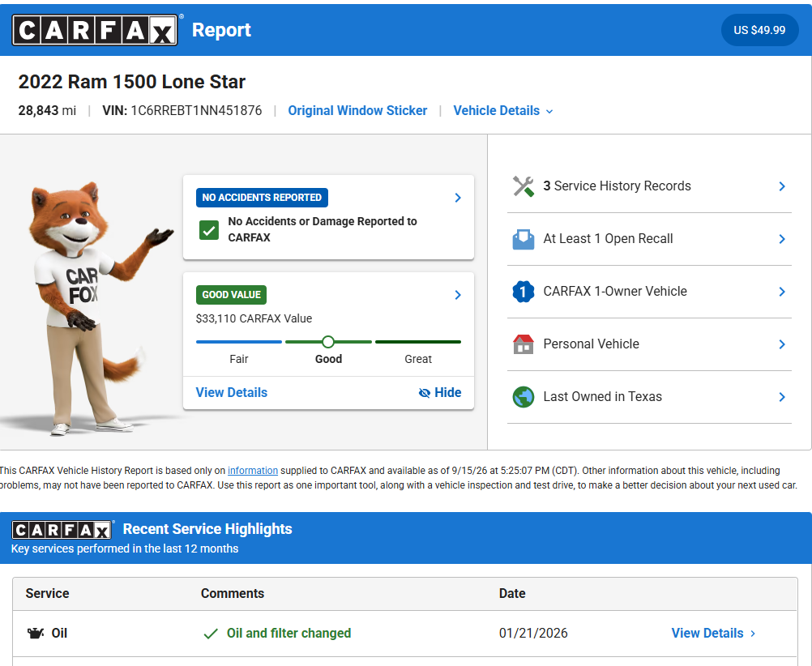The height and width of the screenshot is (666, 812).
Task: Select the Last Owned in Texas row
Action: 649,397
